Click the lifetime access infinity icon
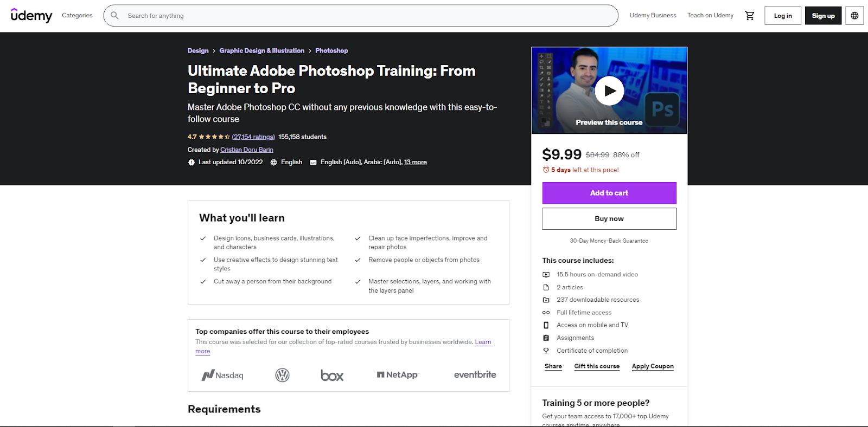 pyautogui.click(x=546, y=313)
